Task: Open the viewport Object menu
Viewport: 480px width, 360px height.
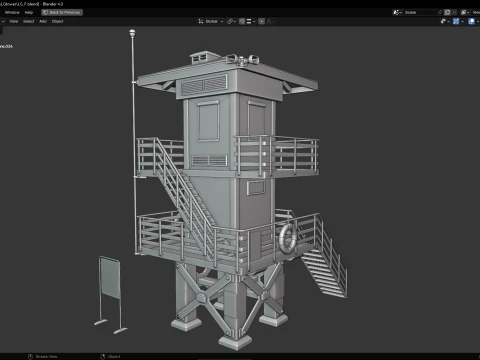Action: coord(58,21)
